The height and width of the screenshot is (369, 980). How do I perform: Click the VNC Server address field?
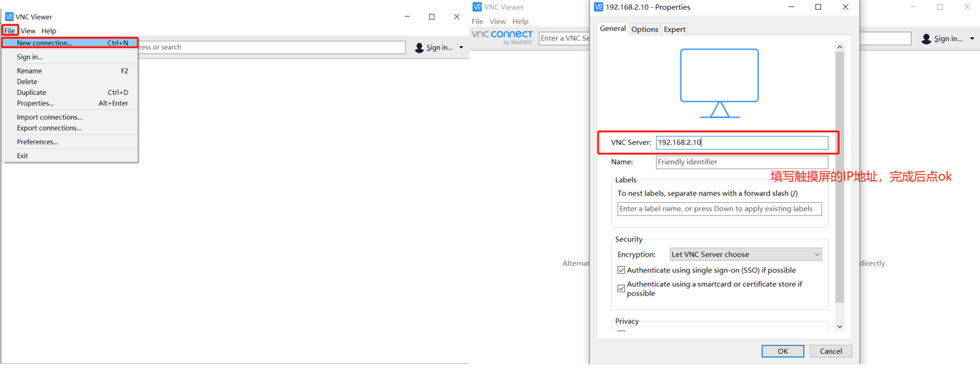pyautogui.click(x=742, y=142)
